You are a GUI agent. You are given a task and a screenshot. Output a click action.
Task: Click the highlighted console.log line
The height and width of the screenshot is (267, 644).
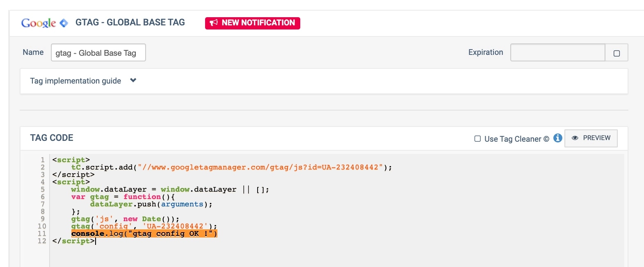click(144, 234)
